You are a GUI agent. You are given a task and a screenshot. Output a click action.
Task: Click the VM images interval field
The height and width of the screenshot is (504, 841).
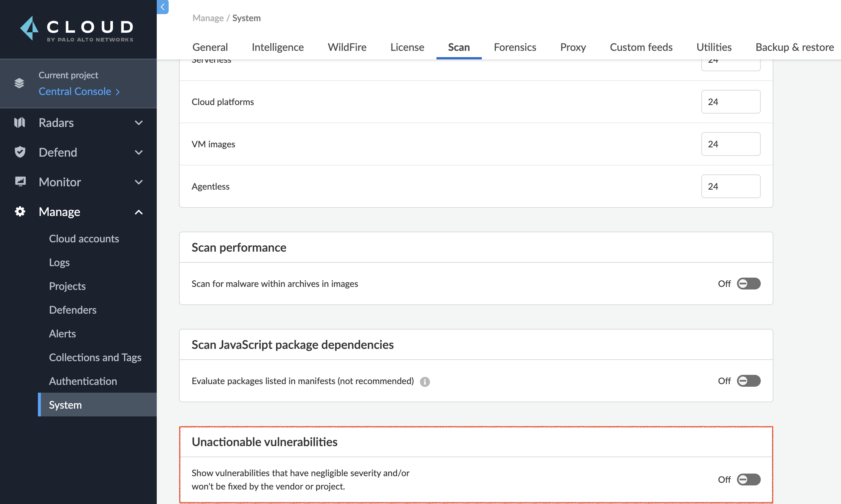pos(731,144)
